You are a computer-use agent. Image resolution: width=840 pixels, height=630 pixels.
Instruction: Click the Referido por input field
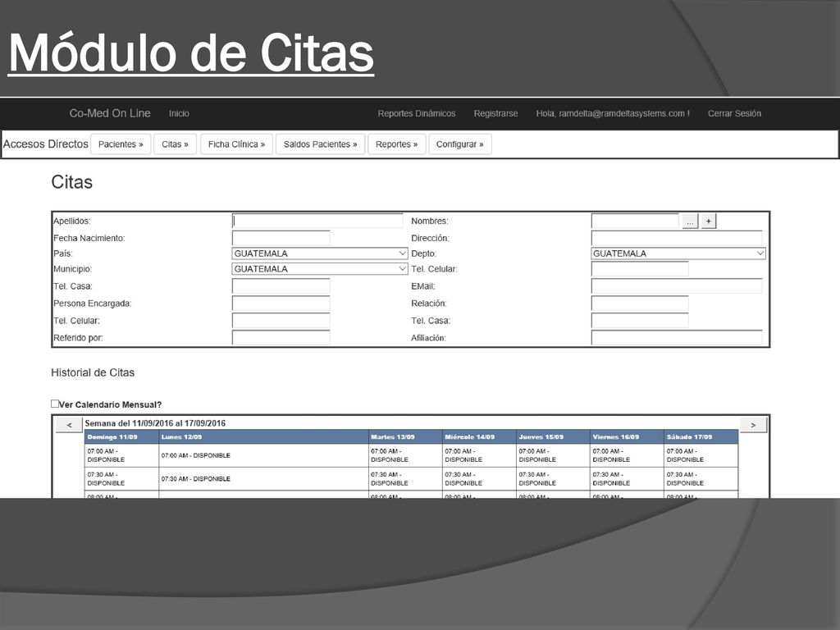(281, 337)
